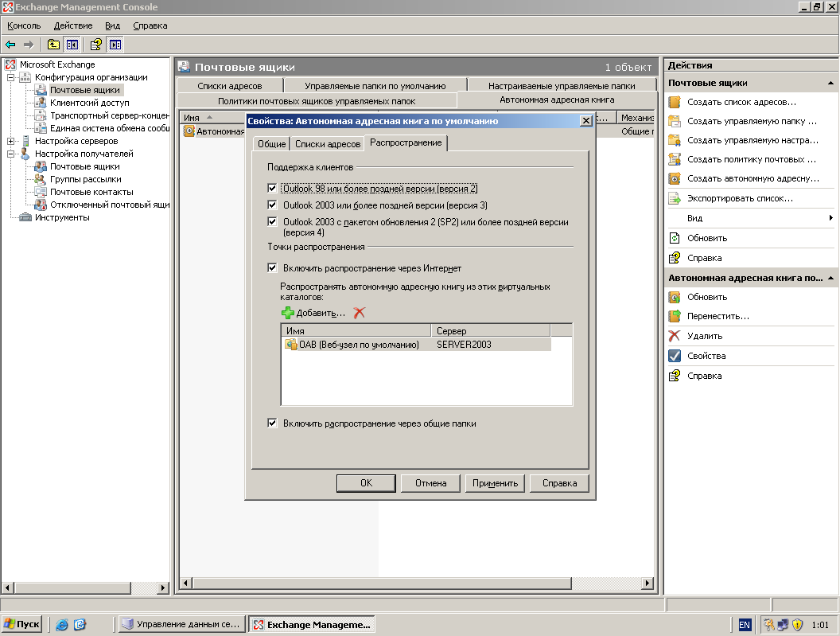
Task: Click the red Delete action icon
Action: [675, 336]
